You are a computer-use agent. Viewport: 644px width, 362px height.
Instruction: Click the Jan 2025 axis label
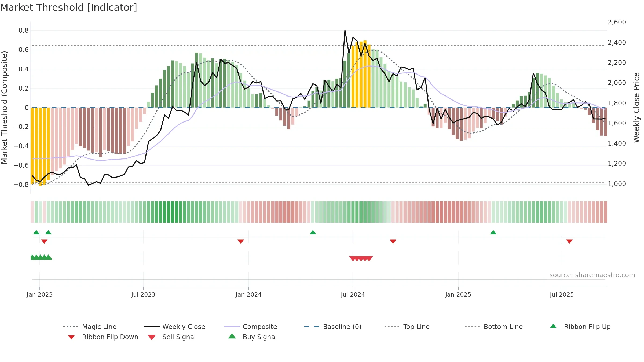(458, 294)
